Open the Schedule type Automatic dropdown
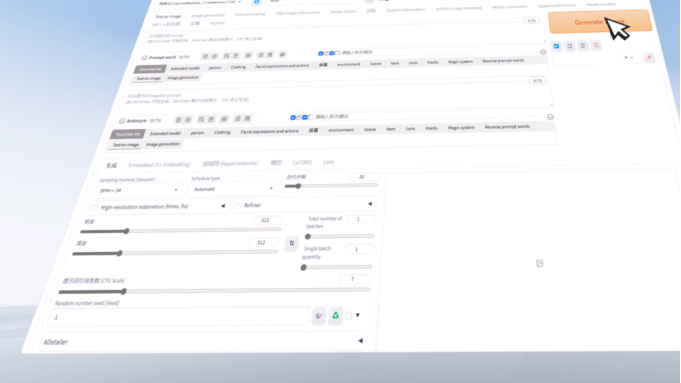 234,189
